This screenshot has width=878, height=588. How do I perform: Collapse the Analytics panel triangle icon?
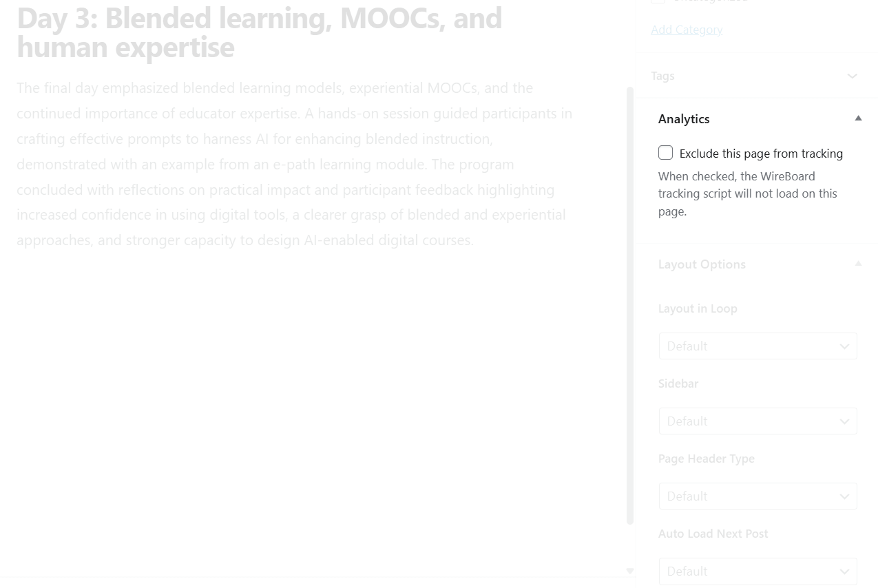(858, 118)
